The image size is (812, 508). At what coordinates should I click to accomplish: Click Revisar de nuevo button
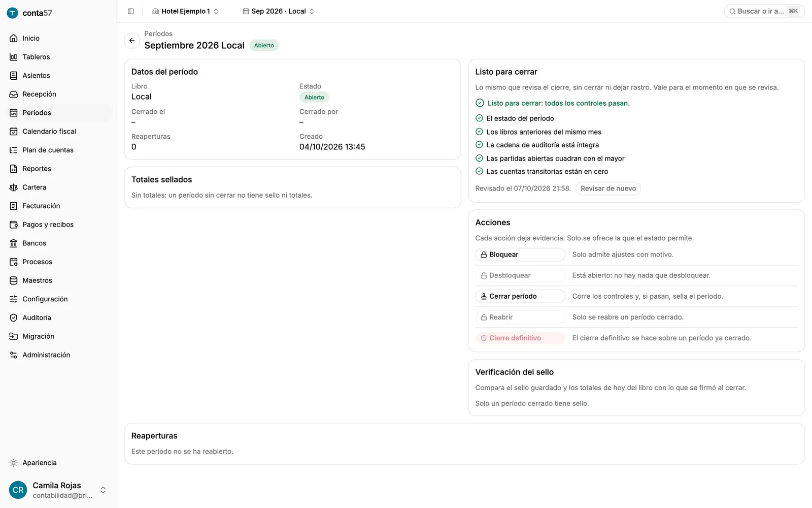click(x=608, y=188)
